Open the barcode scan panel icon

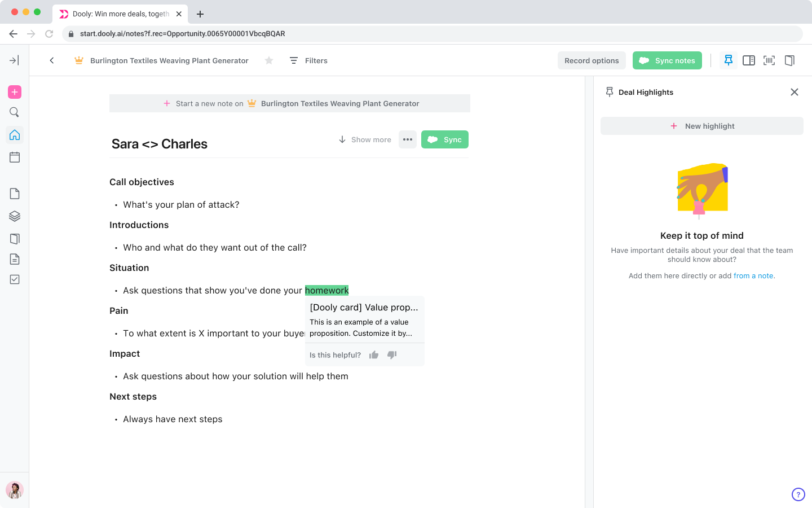(769, 60)
